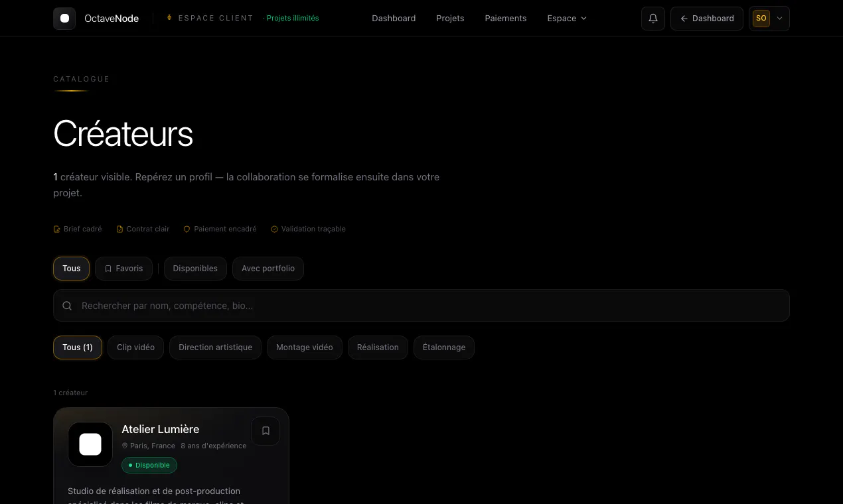The width and height of the screenshot is (843, 504).
Task: Click the Créateurs page heading
Action: [x=123, y=133]
